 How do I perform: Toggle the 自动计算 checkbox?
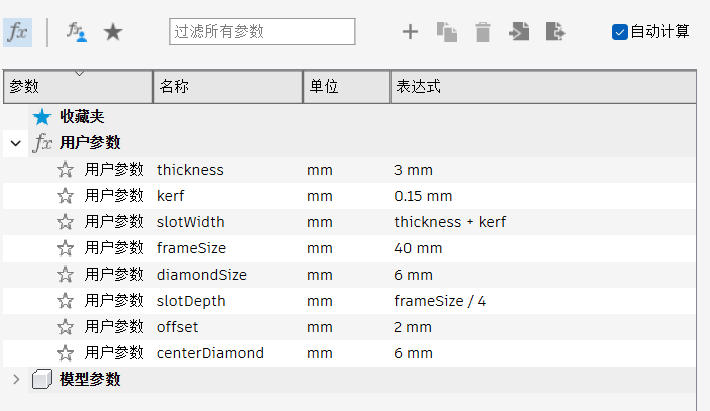coord(619,32)
